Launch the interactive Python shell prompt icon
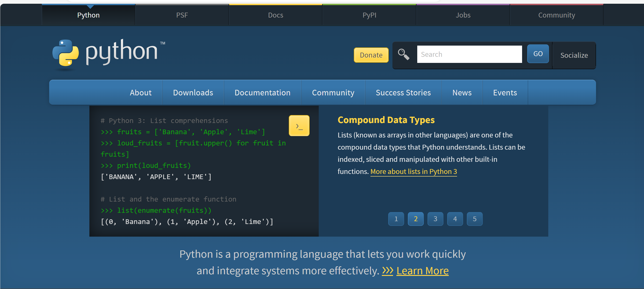The image size is (644, 289). pos(299,126)
